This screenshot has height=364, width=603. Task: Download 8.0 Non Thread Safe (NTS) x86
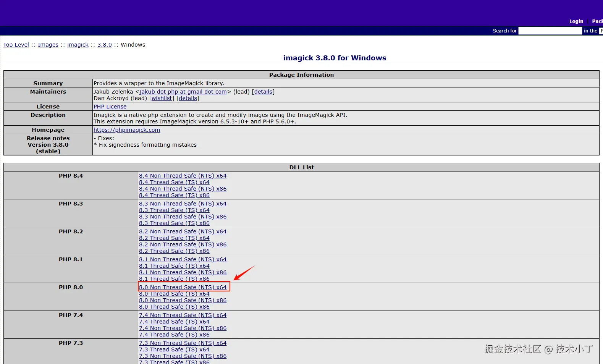(x=183, y=300)
